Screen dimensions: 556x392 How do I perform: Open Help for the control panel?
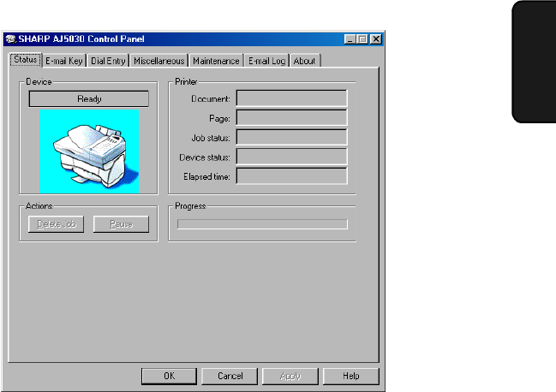(351, 376)
